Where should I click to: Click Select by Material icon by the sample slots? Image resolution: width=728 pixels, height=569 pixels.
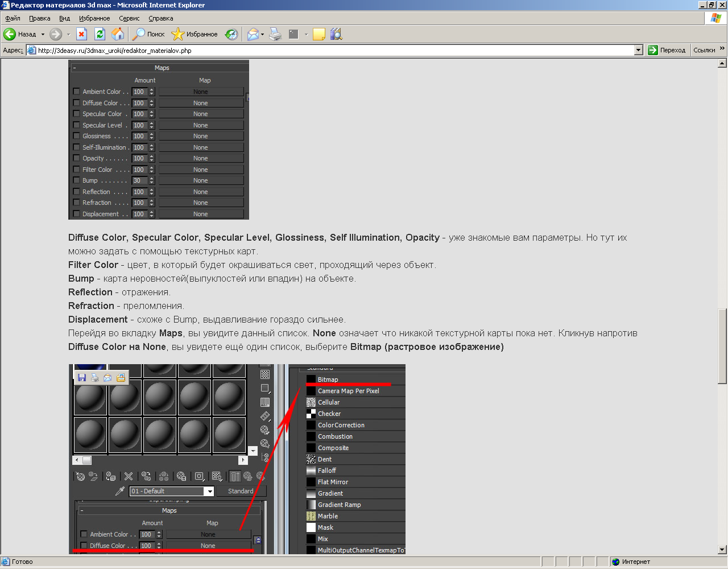point(265,443)
